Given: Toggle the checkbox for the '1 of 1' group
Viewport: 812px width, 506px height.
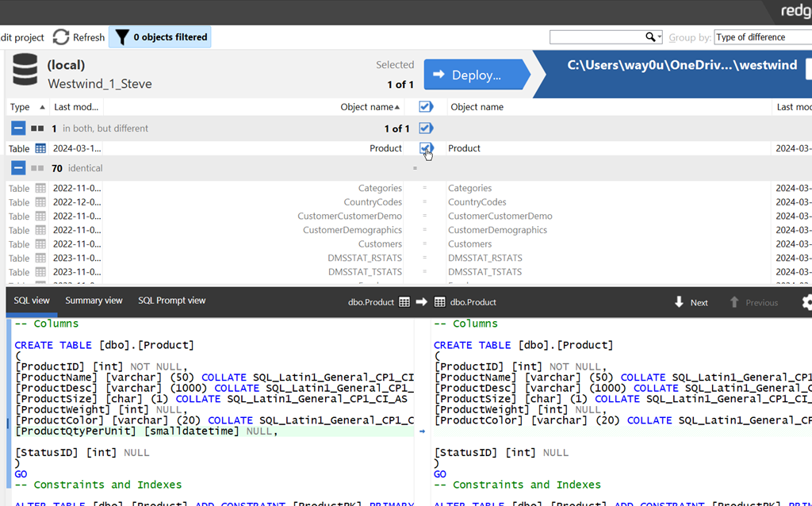Looking at the screenshot, I should [426, 128].
